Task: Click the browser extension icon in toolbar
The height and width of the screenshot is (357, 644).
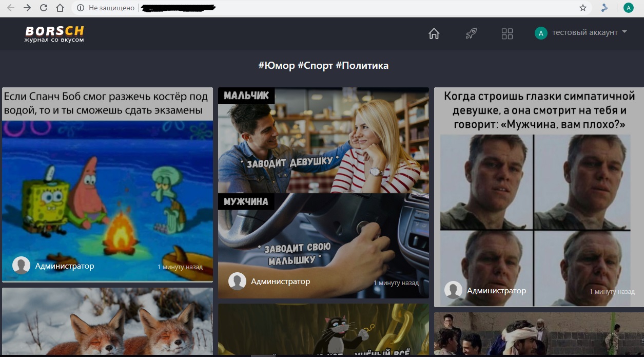Action: 604,8
